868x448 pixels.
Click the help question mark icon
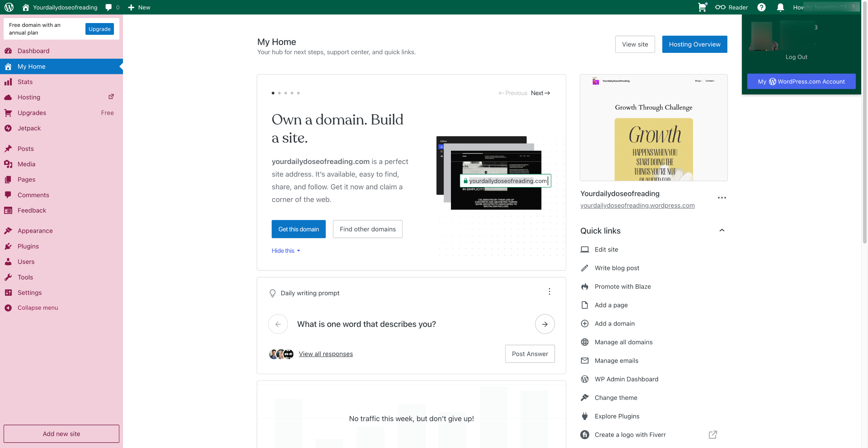762,7
